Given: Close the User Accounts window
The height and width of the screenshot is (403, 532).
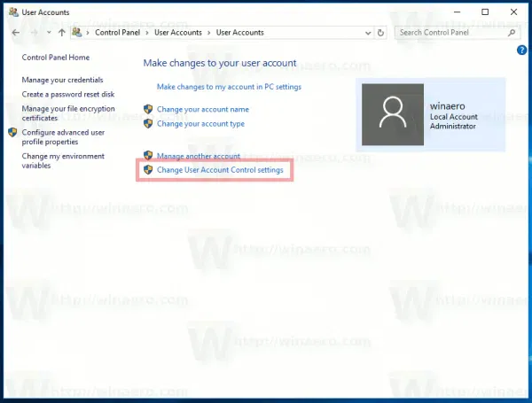Looking at the screenshot, I should (x=513, y=12).
